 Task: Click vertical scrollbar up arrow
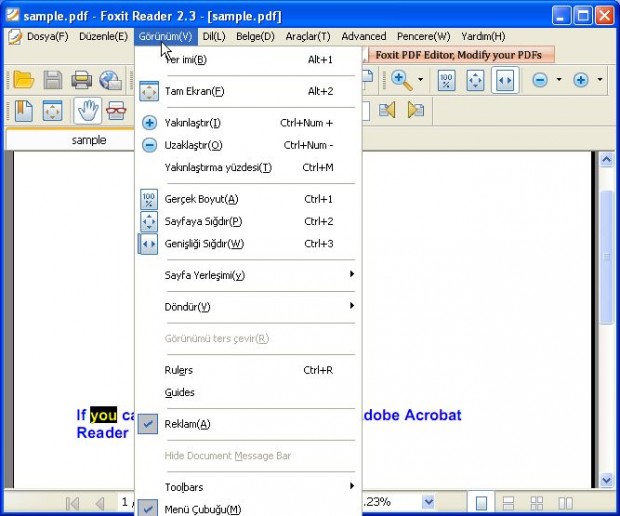click(x=606, y=159)
